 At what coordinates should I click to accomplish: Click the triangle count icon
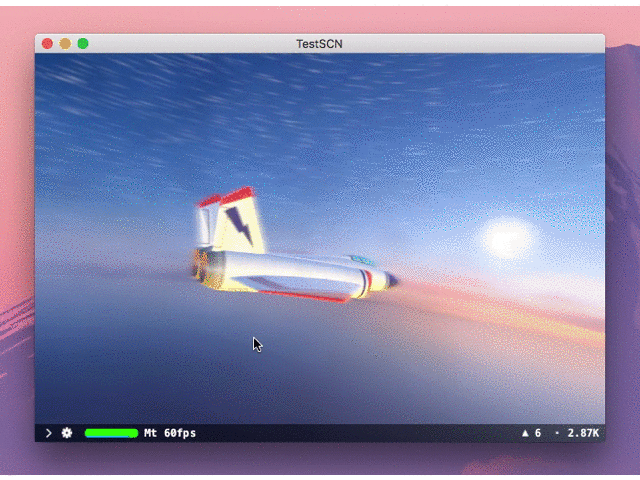(x=525, y=433)
